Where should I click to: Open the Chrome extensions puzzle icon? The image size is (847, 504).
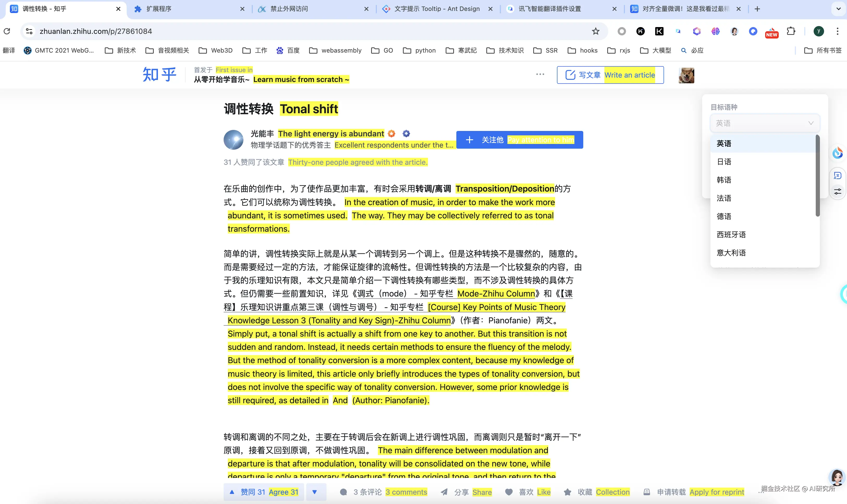coord(791,31)
